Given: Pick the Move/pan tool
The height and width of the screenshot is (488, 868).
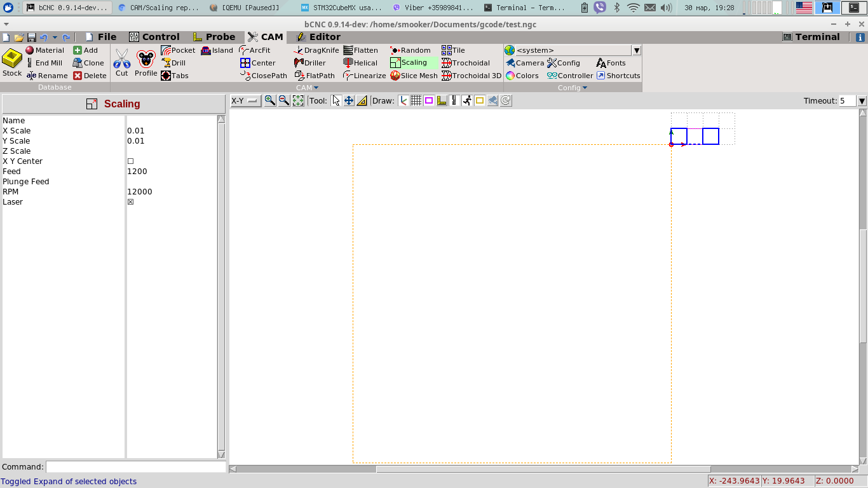Looking at the screenshot, I should click(349, 100).
